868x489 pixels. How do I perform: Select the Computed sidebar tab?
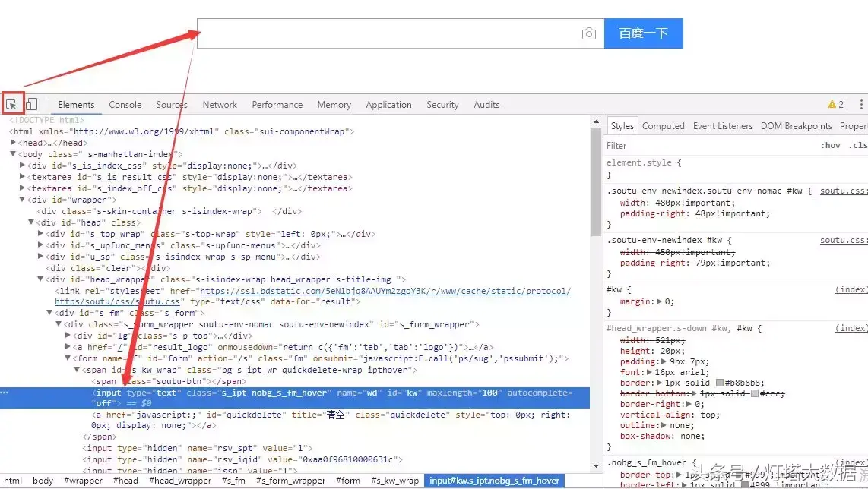(x=664, y=126)
